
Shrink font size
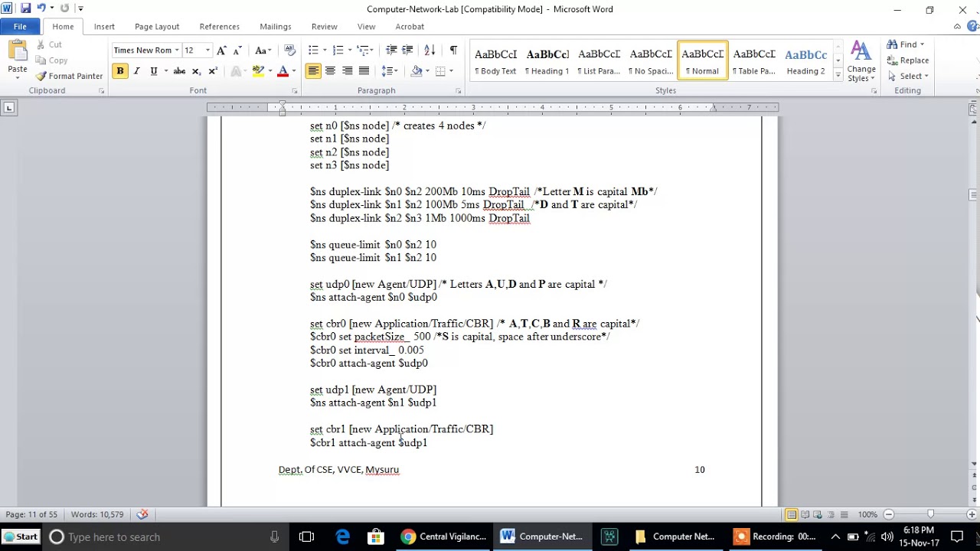click(237, 51)
